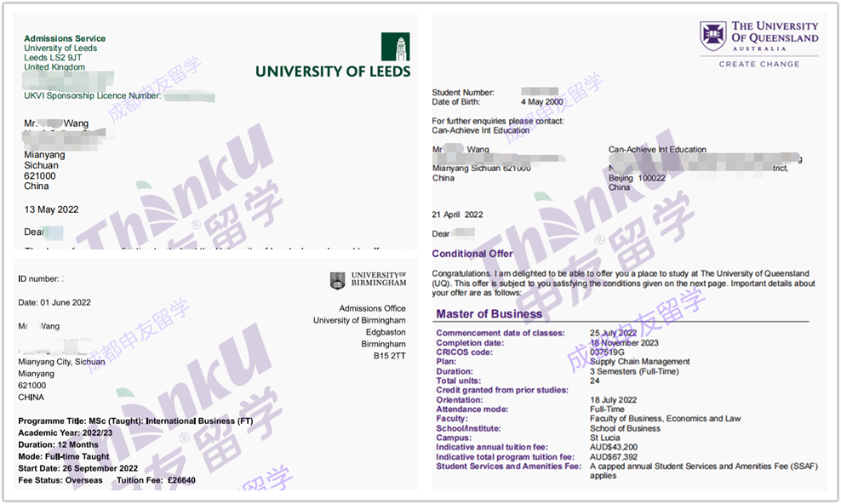Select the UKVI Sponsorship Licence Number label
Screen dimensions: 841x504
[x=92, y=96]
